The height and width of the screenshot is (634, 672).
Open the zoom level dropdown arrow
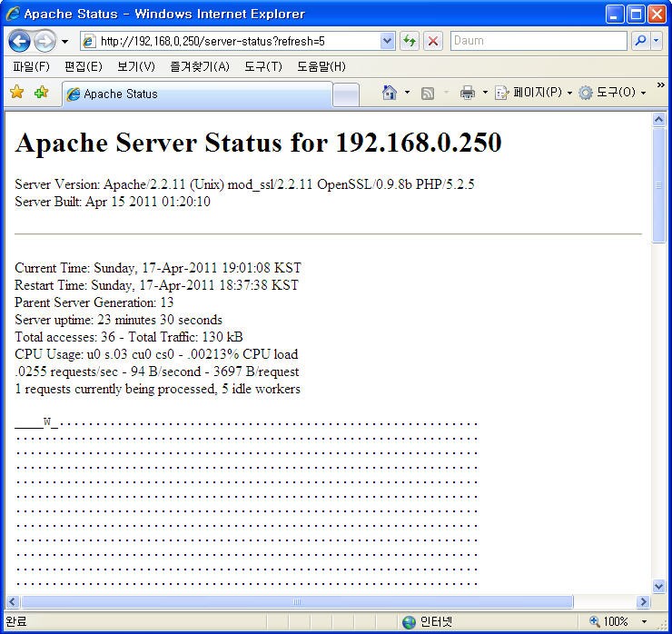tap(644, 621)
